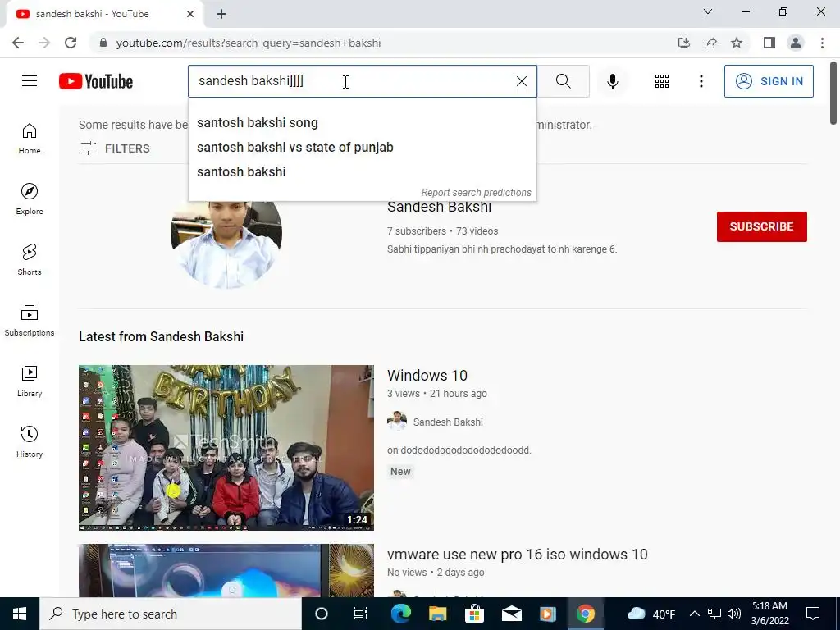Viewport: 840px width, 630px height.
Task: Open History in the sidebar
Action: (x=30, y=442)
